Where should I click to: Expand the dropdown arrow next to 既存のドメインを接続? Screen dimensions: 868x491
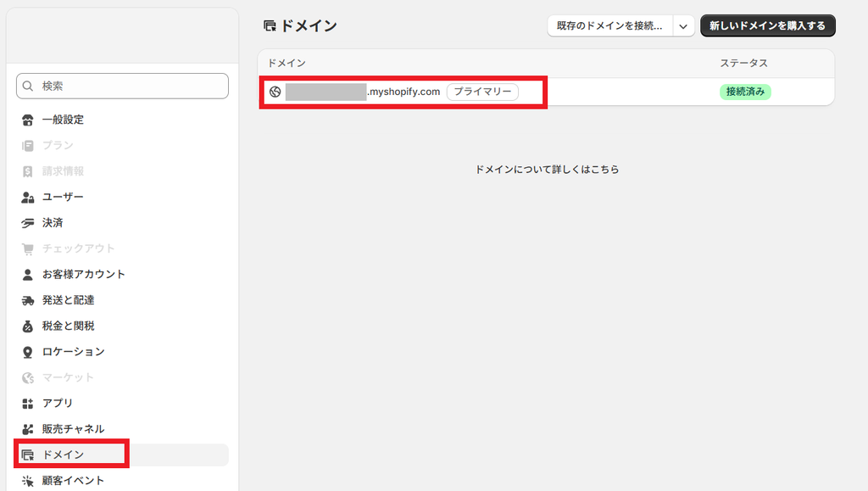click(683, 26)
